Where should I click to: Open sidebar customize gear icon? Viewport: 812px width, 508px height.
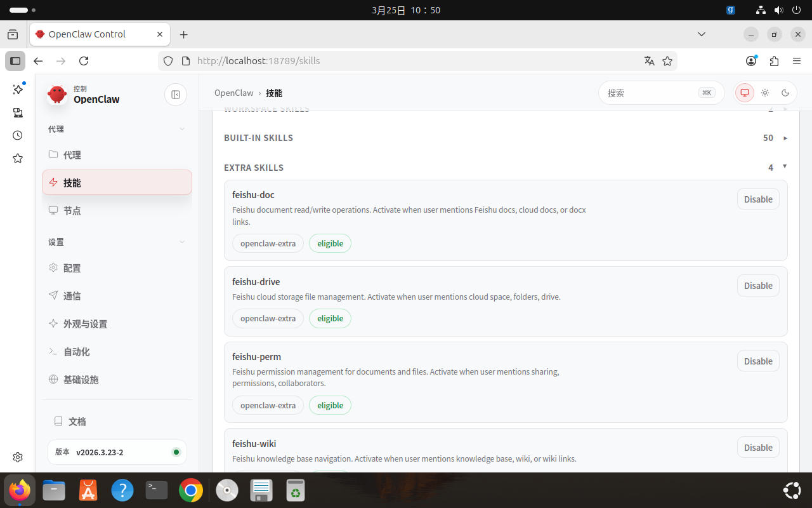click(18, 457)
